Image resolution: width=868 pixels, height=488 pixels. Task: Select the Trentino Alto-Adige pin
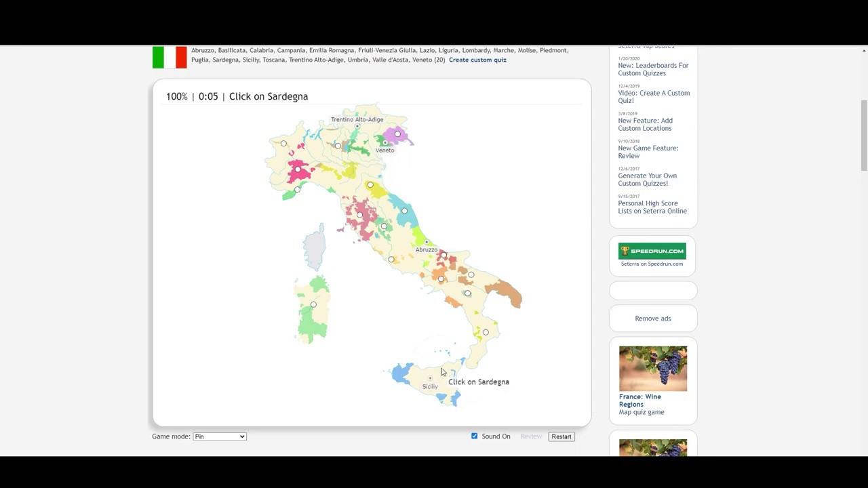(x=357, y=127)
